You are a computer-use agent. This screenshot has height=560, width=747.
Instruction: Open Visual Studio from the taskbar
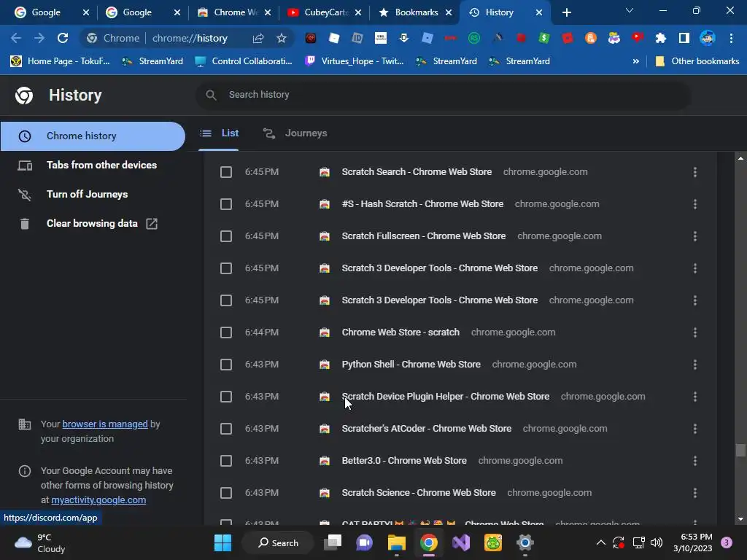click(461, 542)
